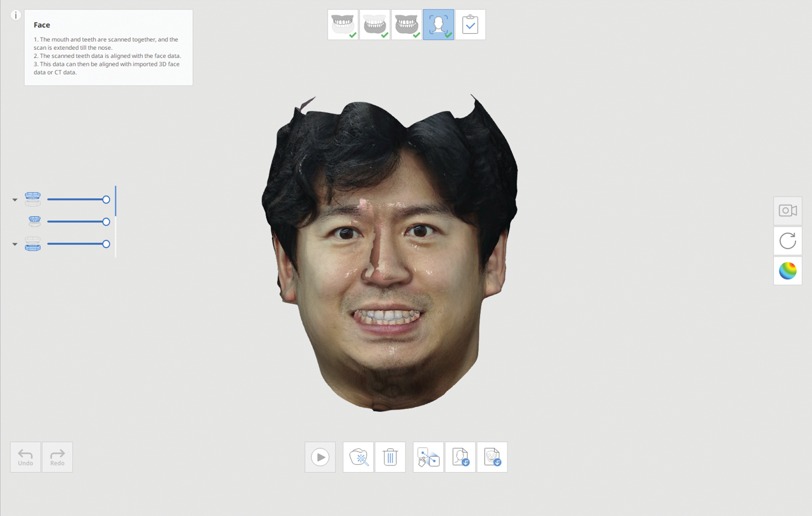Open the info tooltip panel
Screen dimensions: 812x516
15,15
